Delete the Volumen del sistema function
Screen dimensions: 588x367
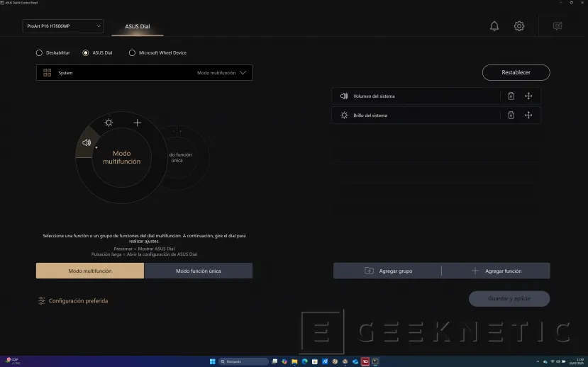click(511, 96)
